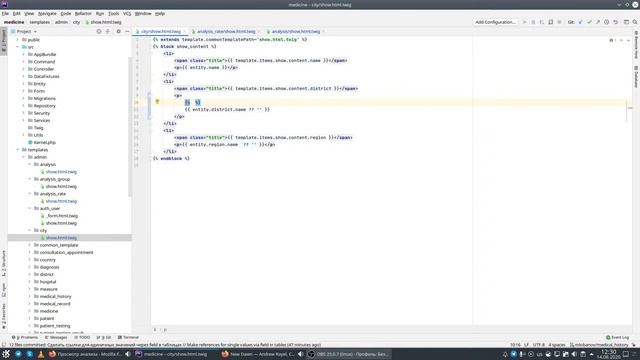The image size is (640, 360).
Task: Click the taskbar clock showing 12:30
Action: coord(609,354)
